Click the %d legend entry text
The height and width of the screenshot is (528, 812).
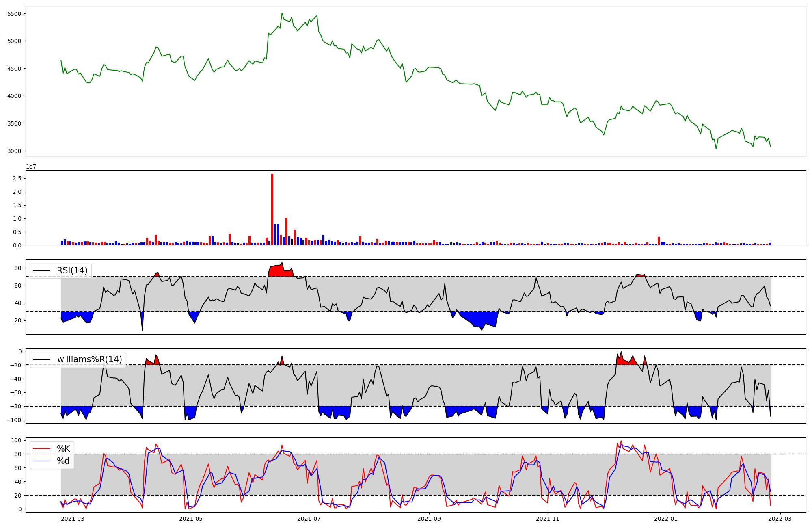pos(63,461)
